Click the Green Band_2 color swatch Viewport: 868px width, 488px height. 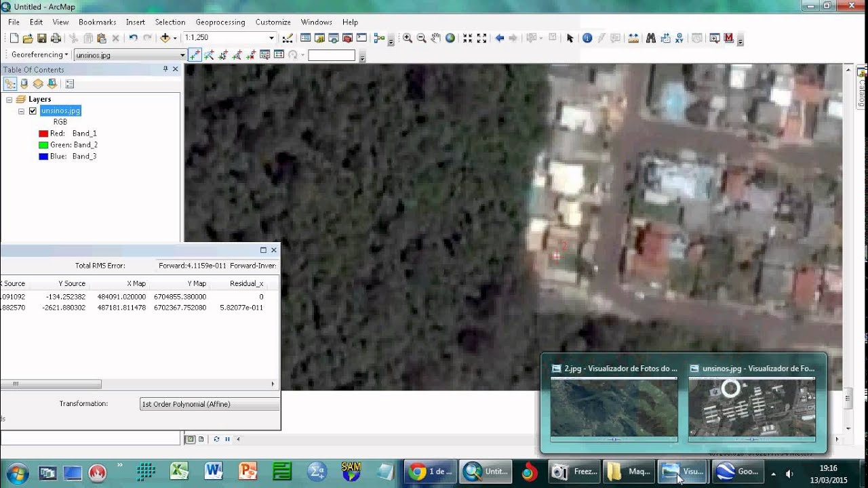pos(43,145)
